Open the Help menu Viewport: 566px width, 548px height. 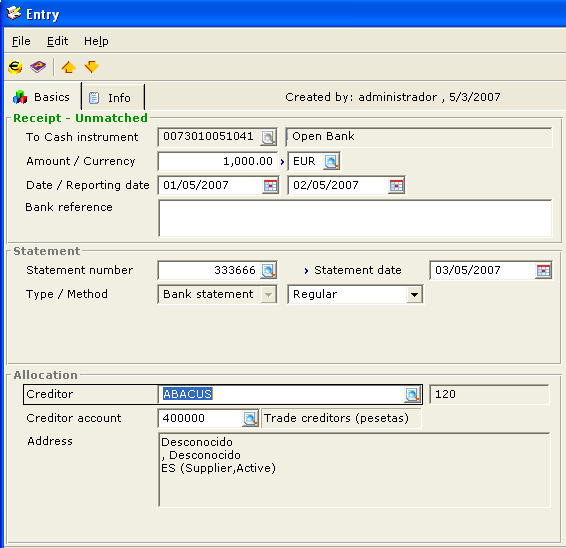pyautogui.click(x=96, y=41)
